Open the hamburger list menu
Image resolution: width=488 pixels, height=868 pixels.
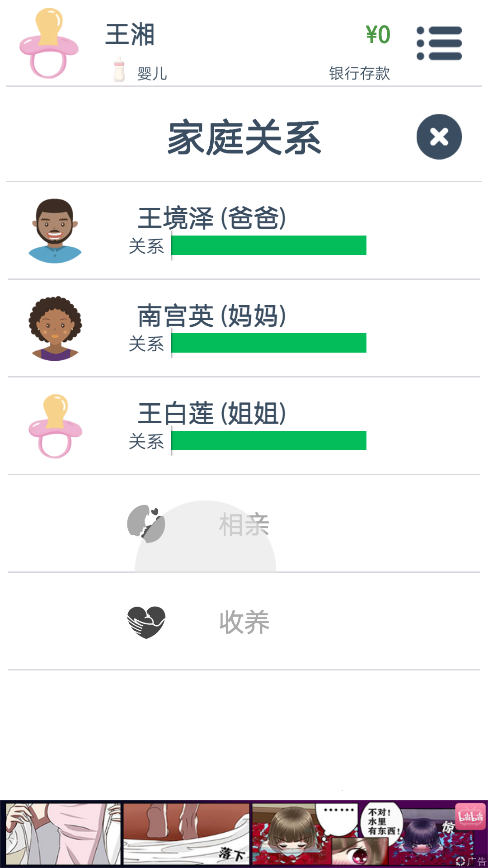pyautogui.click(x=439, y=43)
